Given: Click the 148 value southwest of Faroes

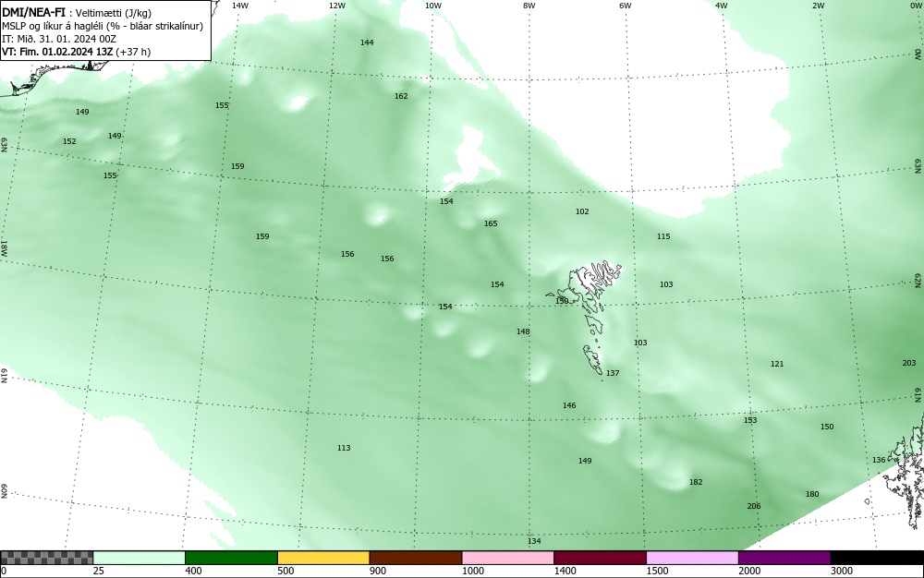Looking at the screenshot, I should 523,331.
